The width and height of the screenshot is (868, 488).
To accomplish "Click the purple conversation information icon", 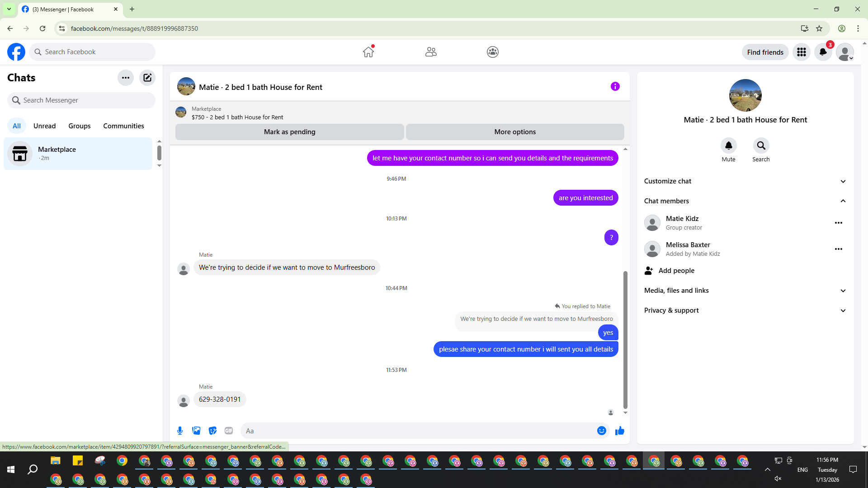I will pos(615,86).
